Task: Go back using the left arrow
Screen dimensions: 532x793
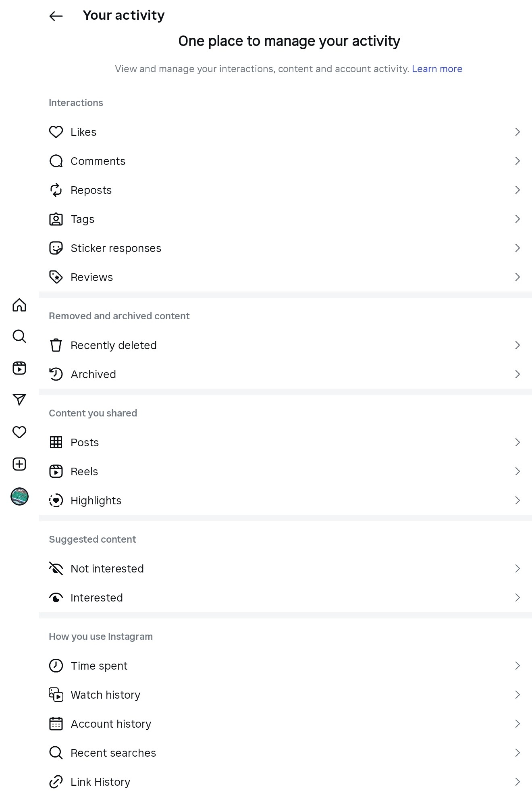Action: click(56, 16)
